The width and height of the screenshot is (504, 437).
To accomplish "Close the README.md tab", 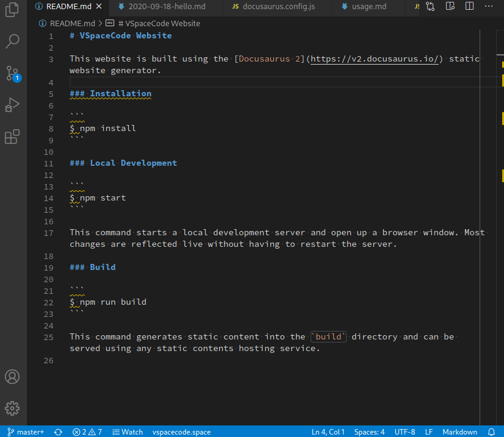I will (x=99, y=7).
